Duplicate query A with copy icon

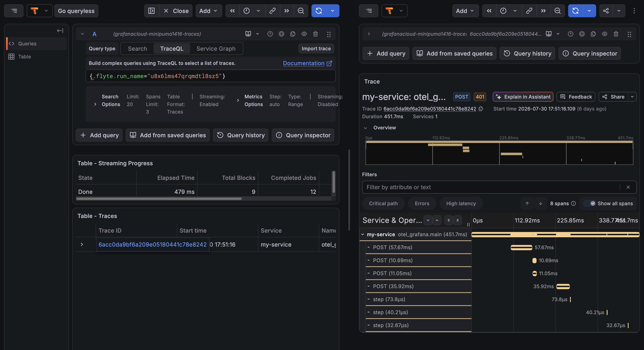[293, 34]
